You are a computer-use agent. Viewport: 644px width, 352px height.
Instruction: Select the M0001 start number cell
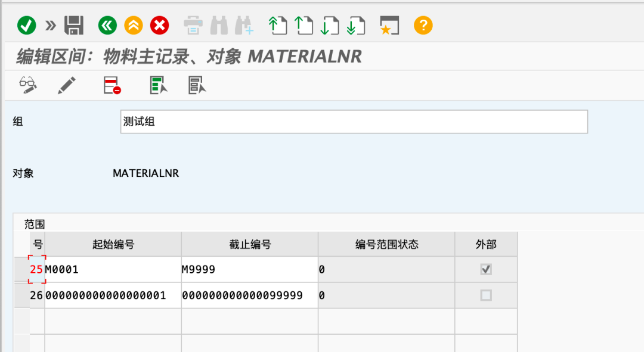(113, 270)
